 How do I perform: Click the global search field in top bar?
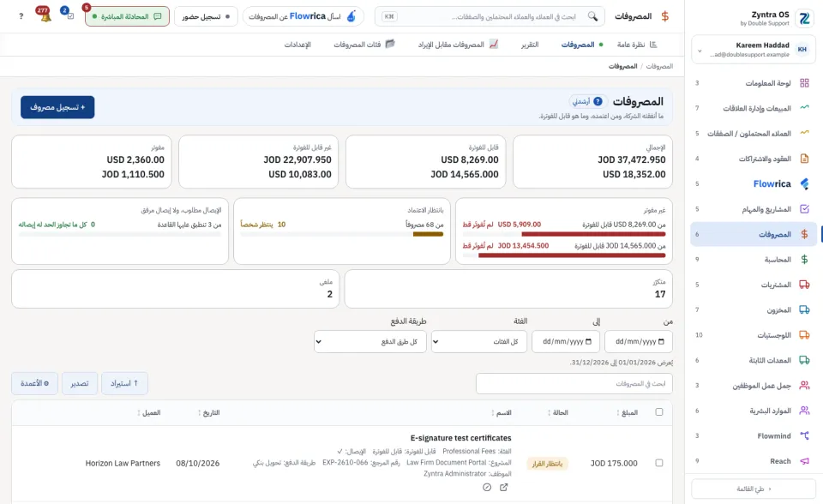(490, 16)
